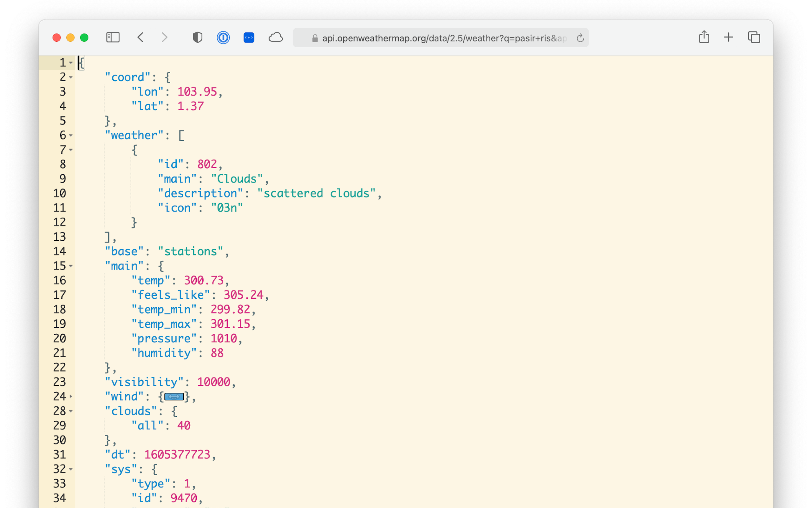This screenshot has height=508, width=812.
Task: Collapse the "weather" array on line 6
Action: pos(70,135)
